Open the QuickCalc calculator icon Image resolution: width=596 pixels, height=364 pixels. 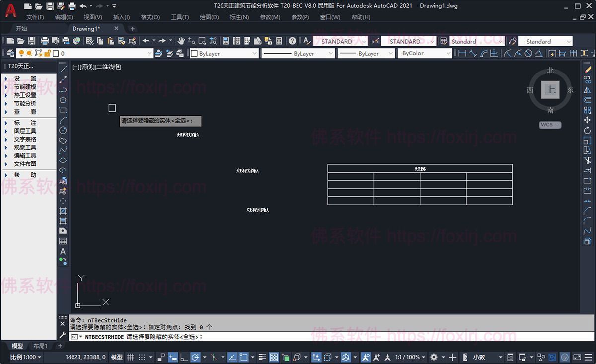pyautogui.click(x=279, y=41)
